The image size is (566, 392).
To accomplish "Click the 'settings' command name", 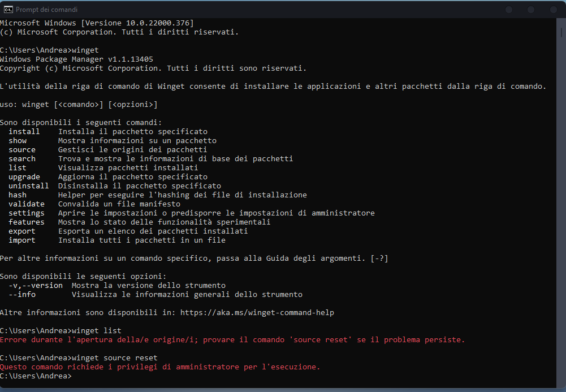I will pos(27,213).
